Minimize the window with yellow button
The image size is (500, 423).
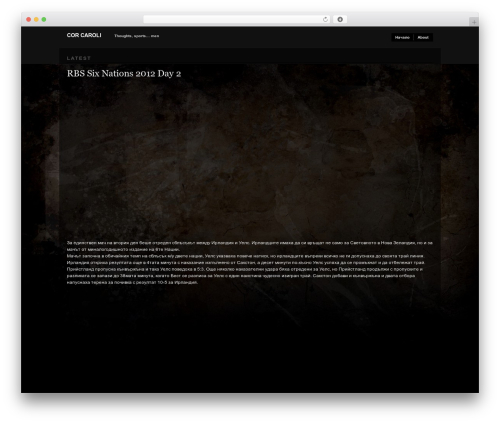[x=36, y=20]
